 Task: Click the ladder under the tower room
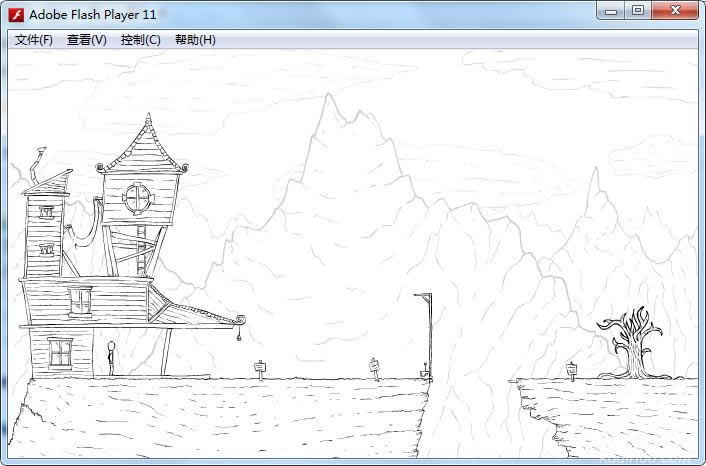pos(142,250)
